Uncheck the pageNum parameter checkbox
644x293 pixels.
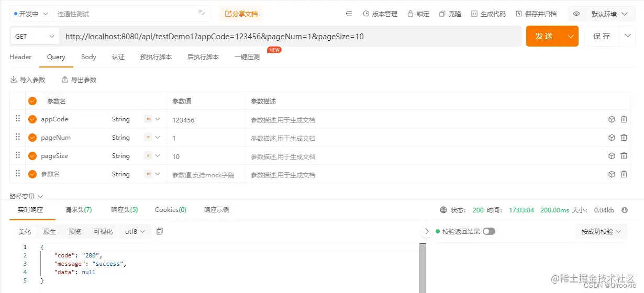(32, 138)
